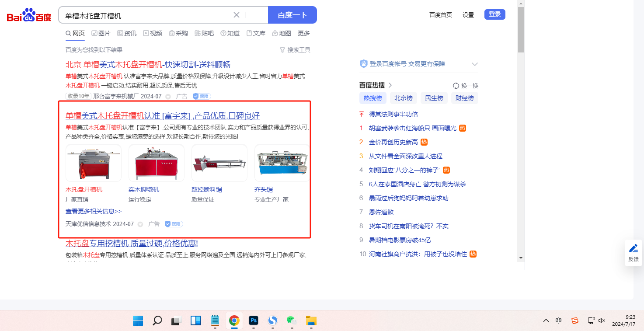The image size is (644, 331).
Task: Open the 木托盘开槽机 product thumbnail
Action: 94,163
